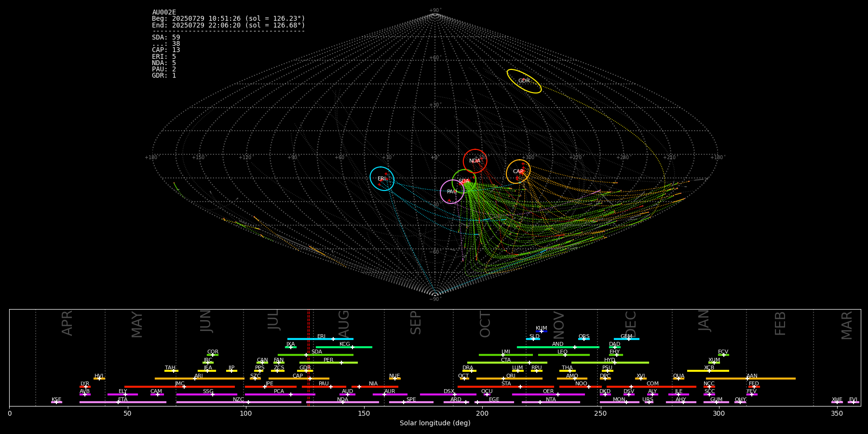Click the PCA shower bar in timeline
The height and width of the screenshot is (434, 868).
pos(280,394)
